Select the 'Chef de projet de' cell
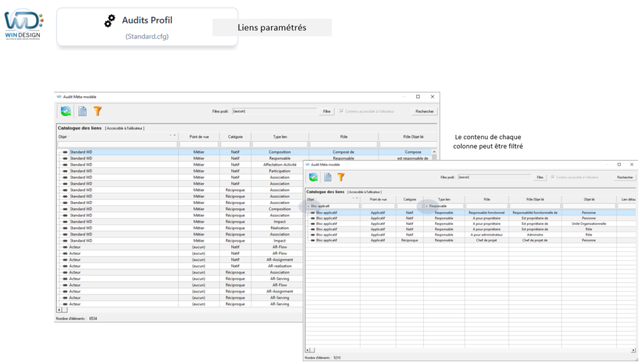Screen dimensions: 644x364 [535, 240]
